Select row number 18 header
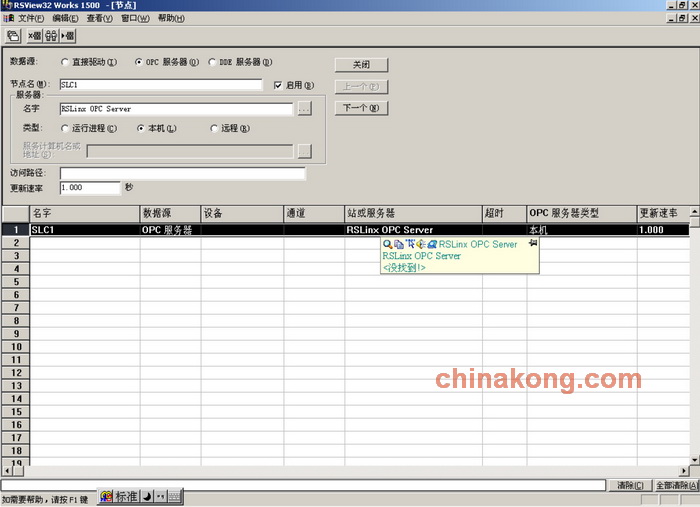 point(16,451)
